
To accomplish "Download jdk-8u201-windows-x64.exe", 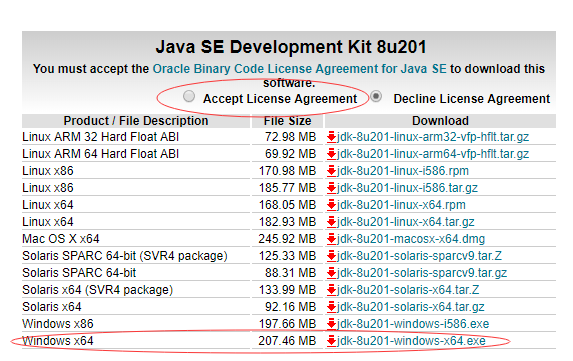I will coord(411,341).
